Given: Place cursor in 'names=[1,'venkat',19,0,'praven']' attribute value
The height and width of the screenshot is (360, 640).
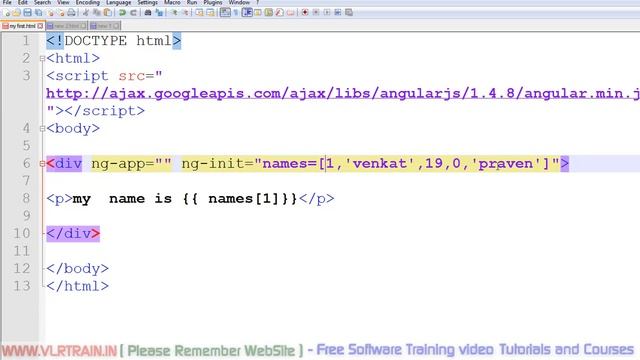Looking at the screenshot, I should tap(406, 164).
